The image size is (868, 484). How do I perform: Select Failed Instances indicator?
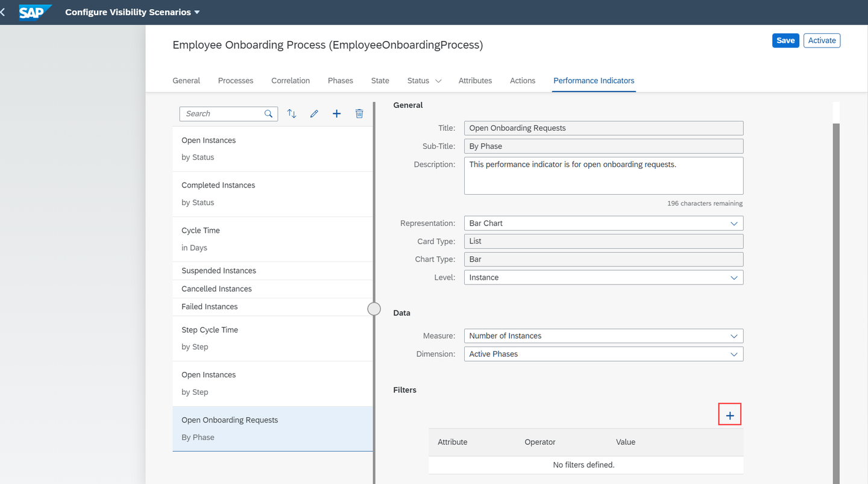coord(272,307)
